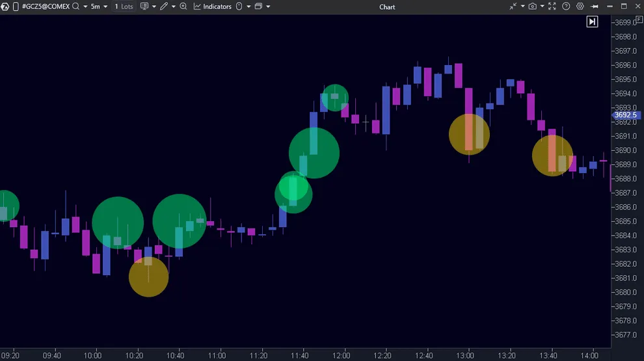Click the 3692.5 current price label
The height and width of the screenshot is (361, 644).
(x=624, y=115)
